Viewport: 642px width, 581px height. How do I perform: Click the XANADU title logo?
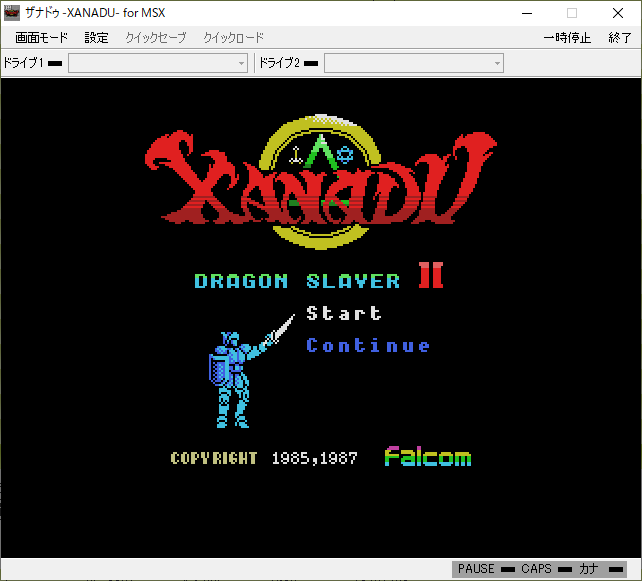(321, 182)
